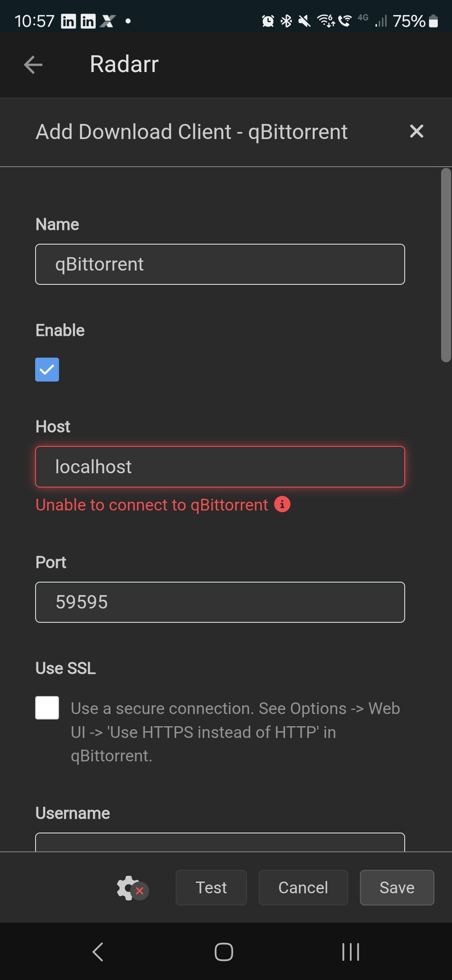Viewport: 452px width, 980px height.
Task: Save the download client settings
Action: point(397,887)
